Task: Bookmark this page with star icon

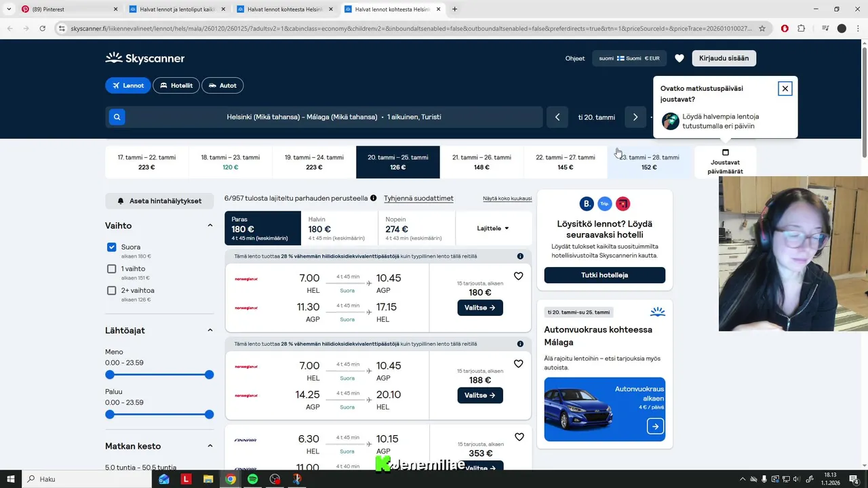Action: point(762,28)
